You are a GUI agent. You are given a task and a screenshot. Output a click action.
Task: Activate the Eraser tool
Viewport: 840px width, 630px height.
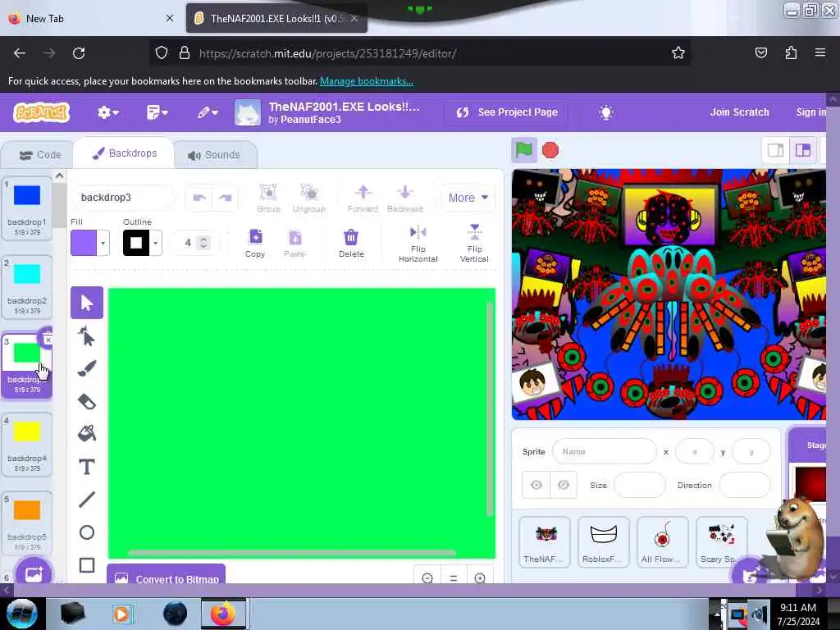87,401
